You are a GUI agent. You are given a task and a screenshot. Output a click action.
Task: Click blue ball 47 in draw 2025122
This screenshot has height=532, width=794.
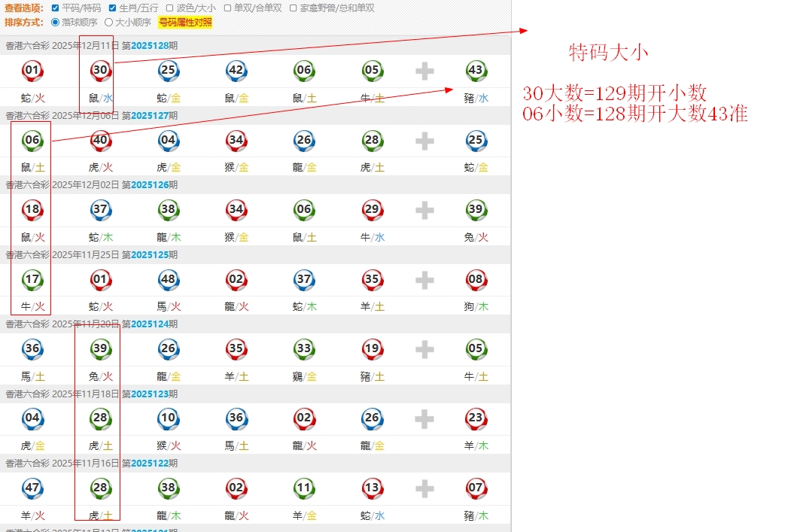point(32,488)
